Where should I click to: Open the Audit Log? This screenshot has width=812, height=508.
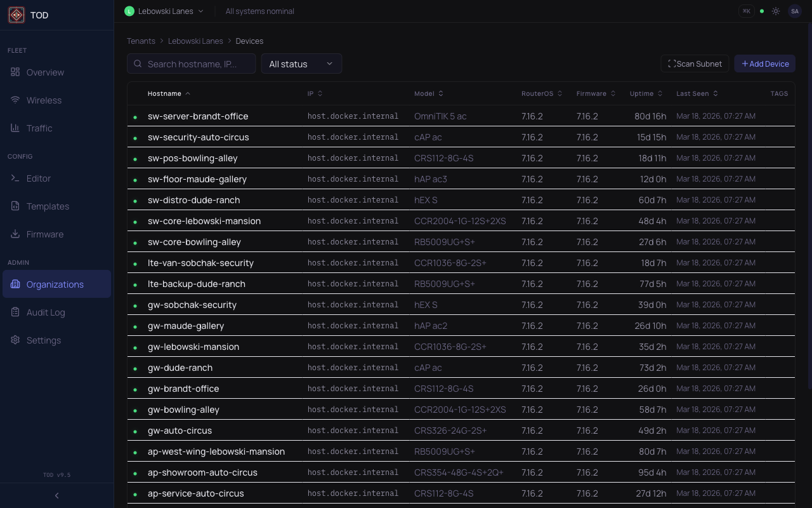pyautogui.click(x=47, y=312)
